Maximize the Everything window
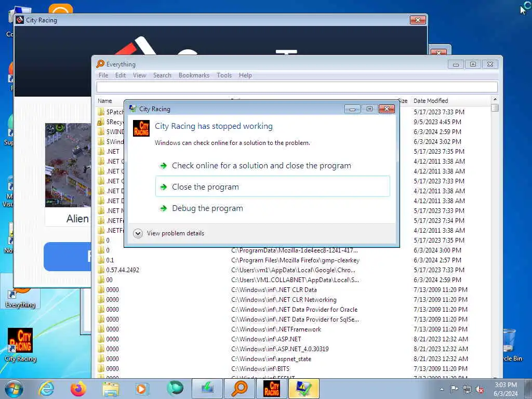 click(473, 64)
